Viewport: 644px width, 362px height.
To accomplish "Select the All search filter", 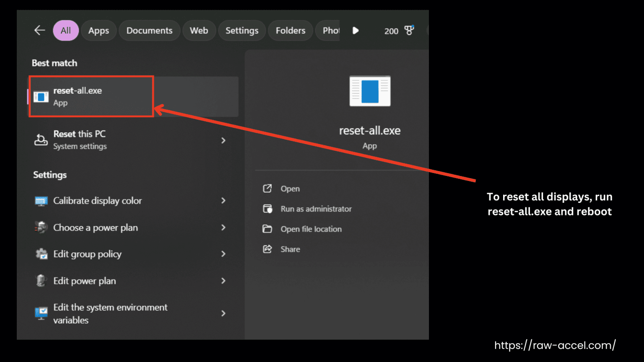I will [x=65, y=30].
